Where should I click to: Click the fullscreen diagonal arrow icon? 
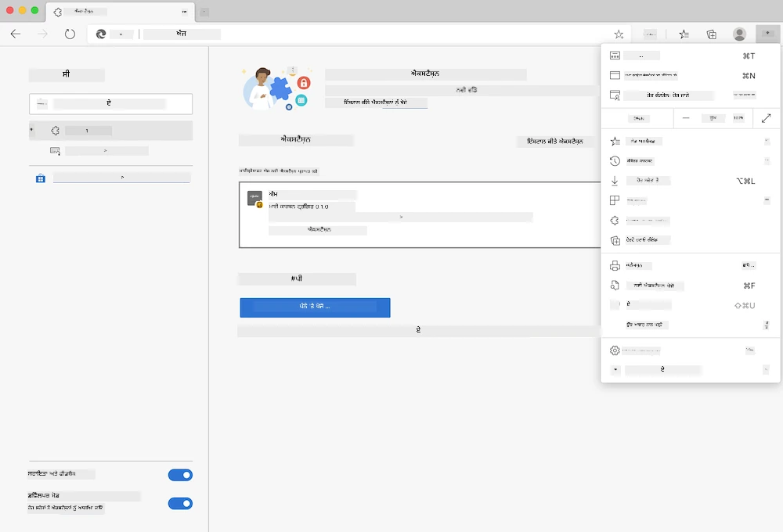[x=766, y=118]
